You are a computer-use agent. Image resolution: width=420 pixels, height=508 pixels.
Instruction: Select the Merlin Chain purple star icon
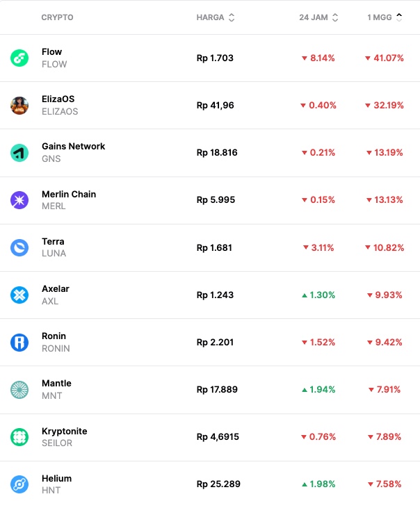pyautogui.click(x=19, y=200)
